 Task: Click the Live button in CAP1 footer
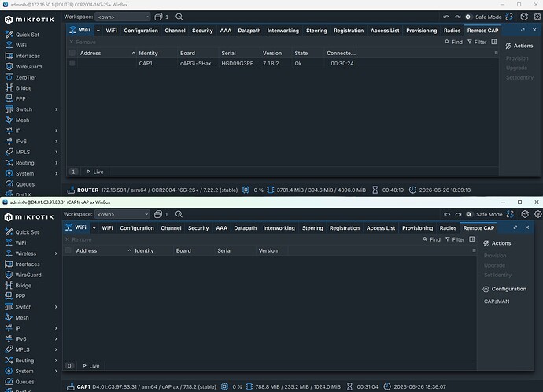point(91,366)
